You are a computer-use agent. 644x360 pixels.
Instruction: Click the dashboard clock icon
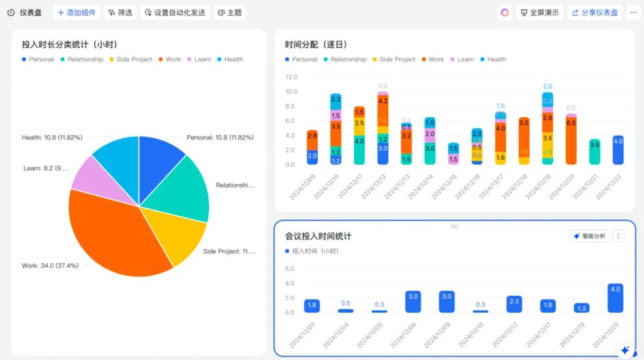pyautogui.click(x=11, y=13)
